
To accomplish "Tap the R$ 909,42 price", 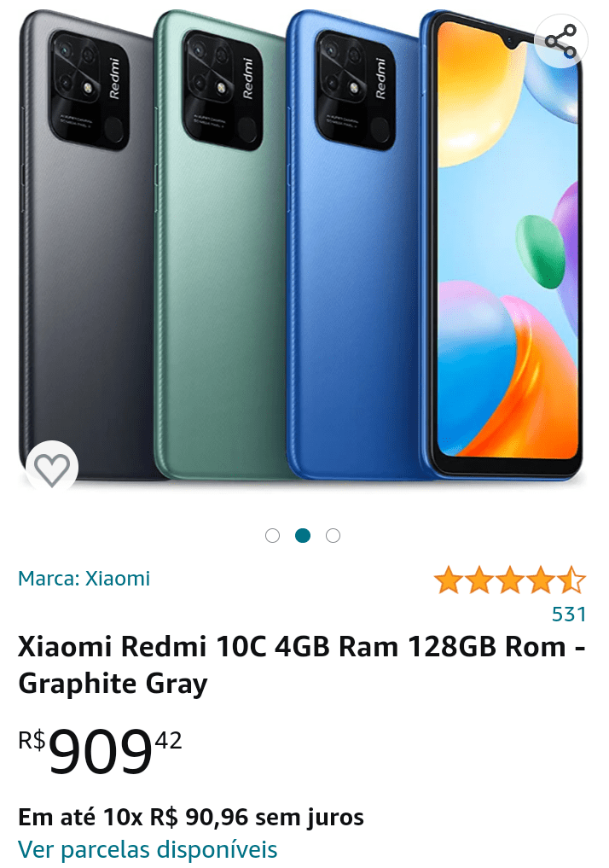I will (x=100, y=751).
